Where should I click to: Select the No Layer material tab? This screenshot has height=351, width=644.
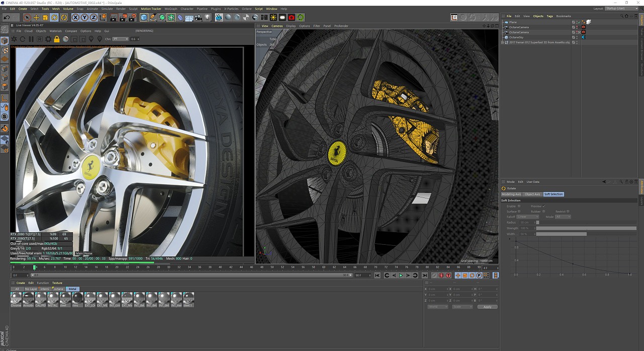31,289
